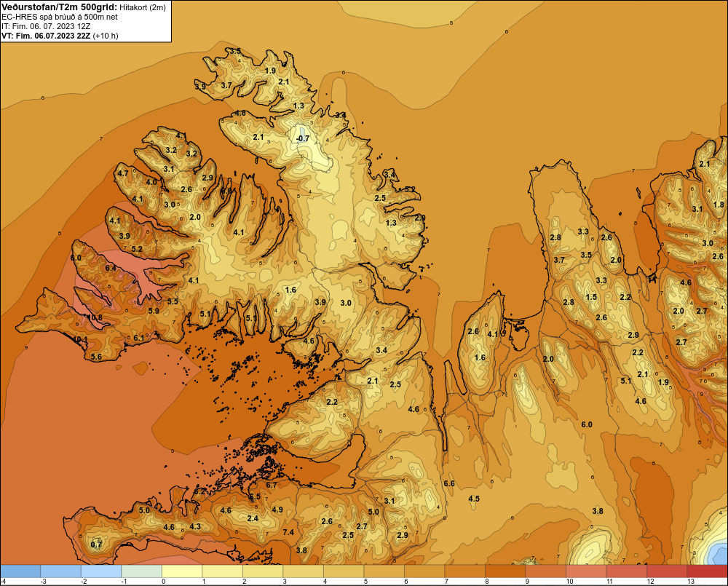
Task: Click the 4.7 temperature value
Action: (x=123, y=173)
